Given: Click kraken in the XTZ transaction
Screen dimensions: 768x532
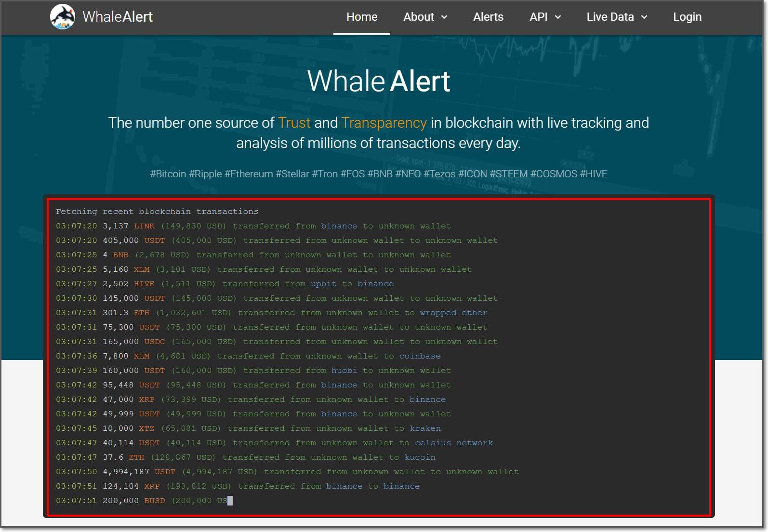Looking at the screenshot, I should pos(425,428).
